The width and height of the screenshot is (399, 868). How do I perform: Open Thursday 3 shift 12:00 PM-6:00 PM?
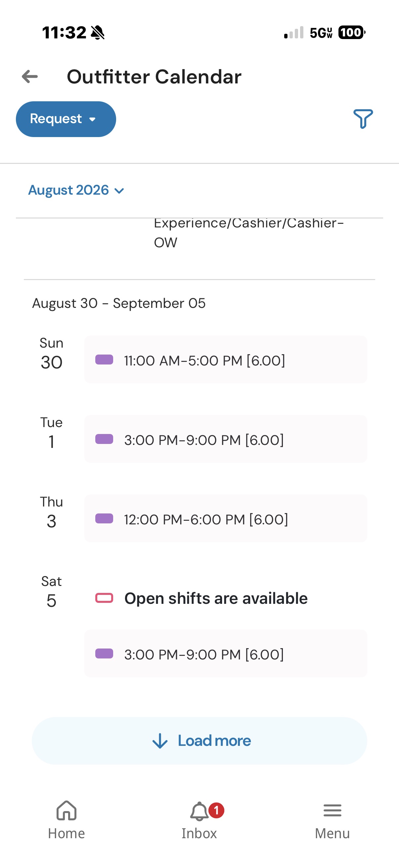[x=226, y=518]
